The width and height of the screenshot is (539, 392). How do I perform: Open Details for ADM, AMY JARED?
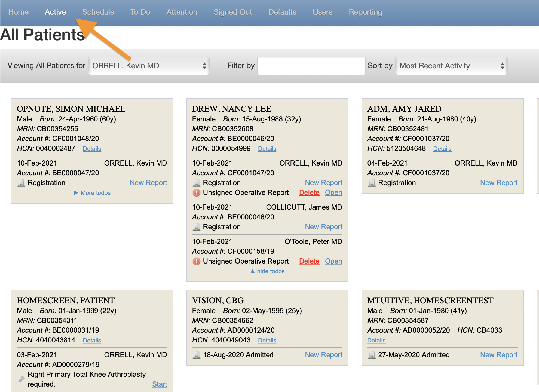442,149
